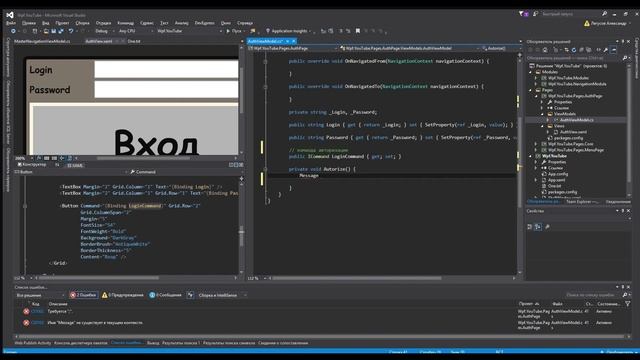Select AuthViewModel.cs in Solution Explorer
Viewport: 640px width, 360px height.
point(576,120)
